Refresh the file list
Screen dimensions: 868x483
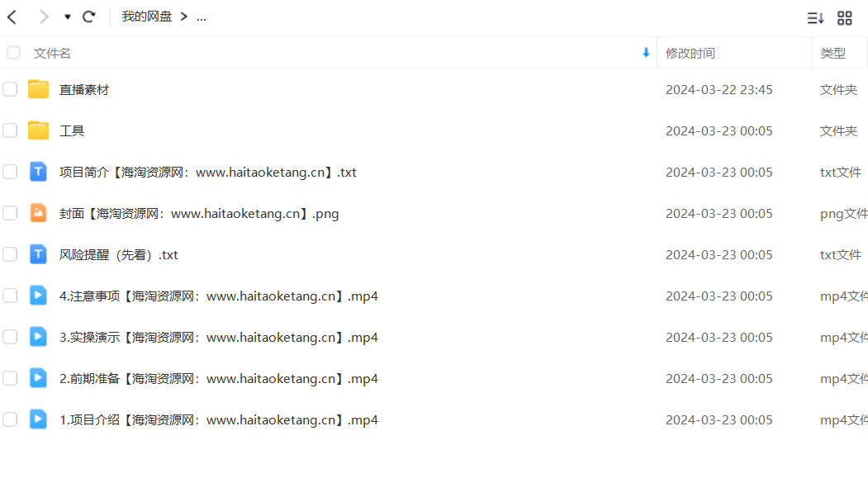coord(88,17)
